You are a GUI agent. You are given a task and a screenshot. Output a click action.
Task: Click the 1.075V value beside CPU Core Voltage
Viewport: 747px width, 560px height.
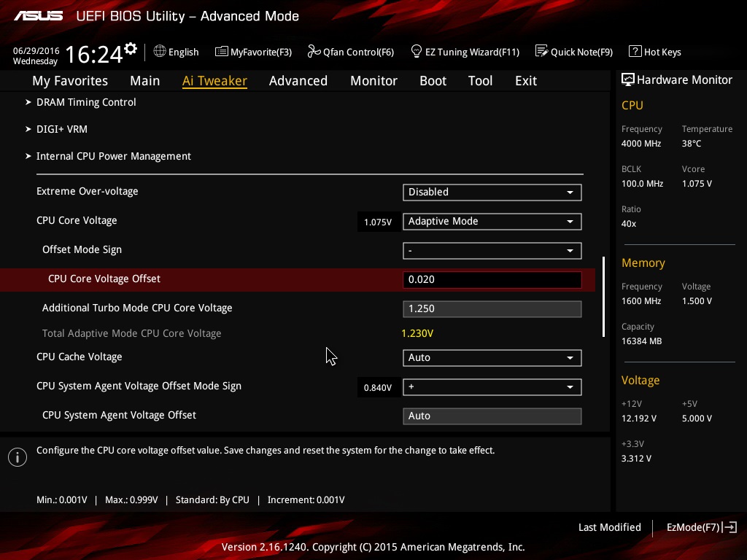378,222
